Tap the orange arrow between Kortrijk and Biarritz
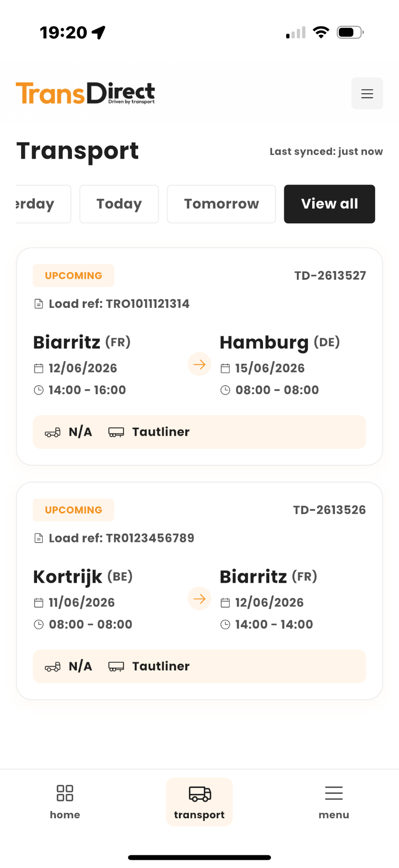 199,599
